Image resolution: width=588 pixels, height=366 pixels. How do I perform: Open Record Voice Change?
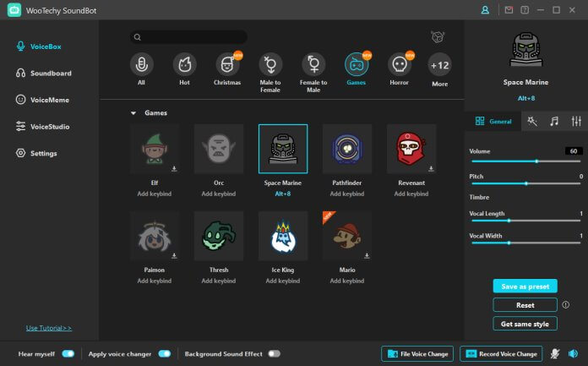click(501, 353)
